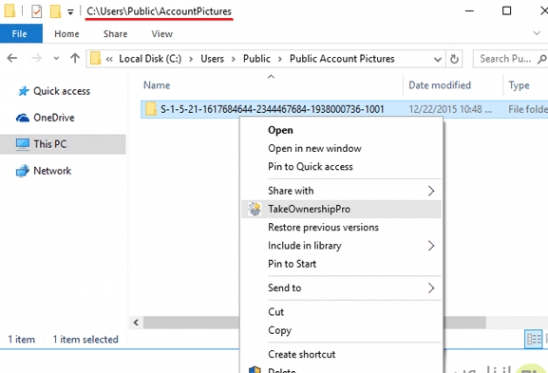Choose Open from context menu
The image size is (548, 373).
[281, 130]
